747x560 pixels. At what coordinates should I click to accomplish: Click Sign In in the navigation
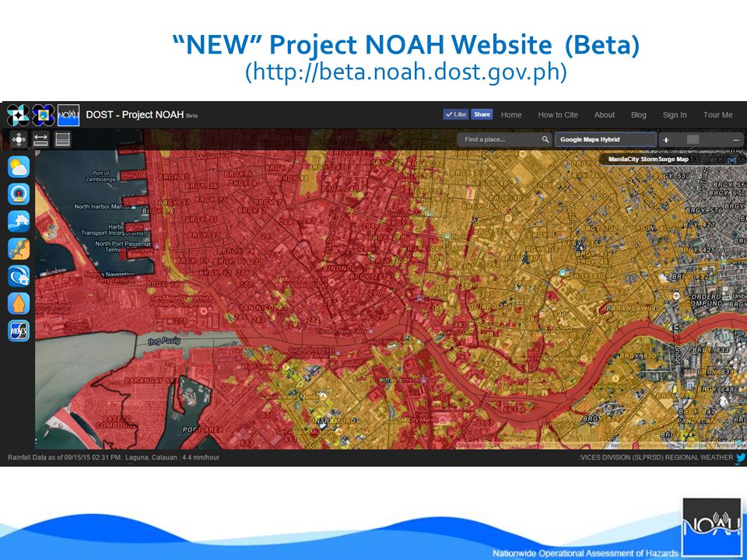click(675, 115)
